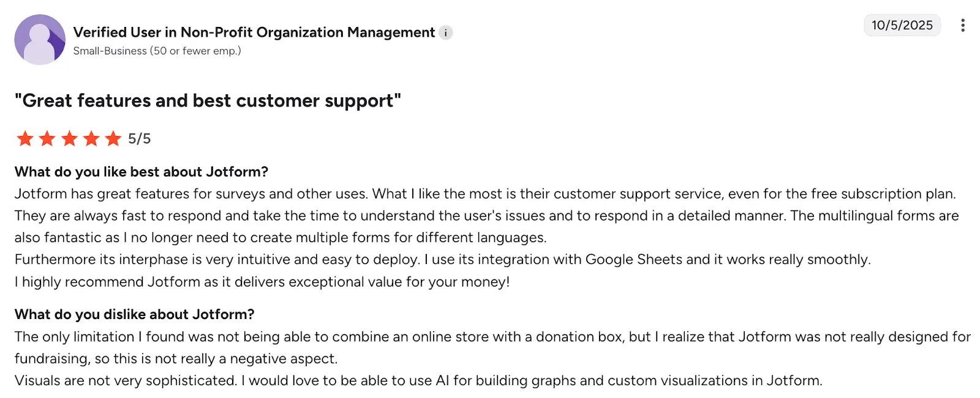Click "What do you dislike about Jotform?" heading

tap(134, 315)
